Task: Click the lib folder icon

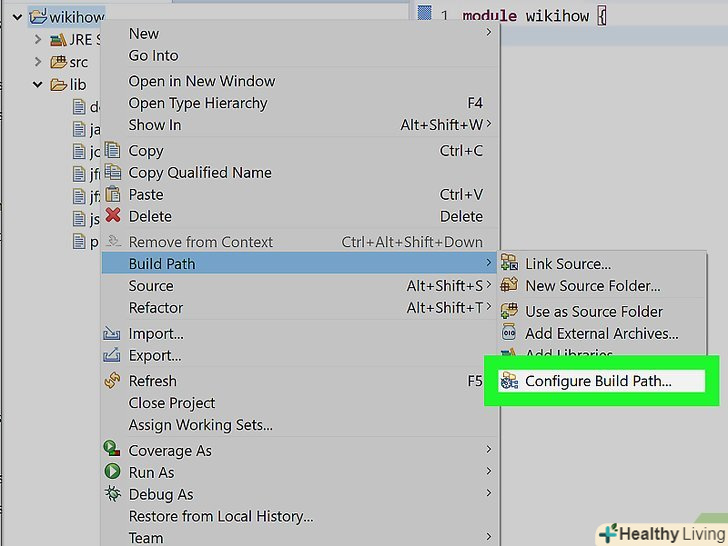Action: (58, 84)
